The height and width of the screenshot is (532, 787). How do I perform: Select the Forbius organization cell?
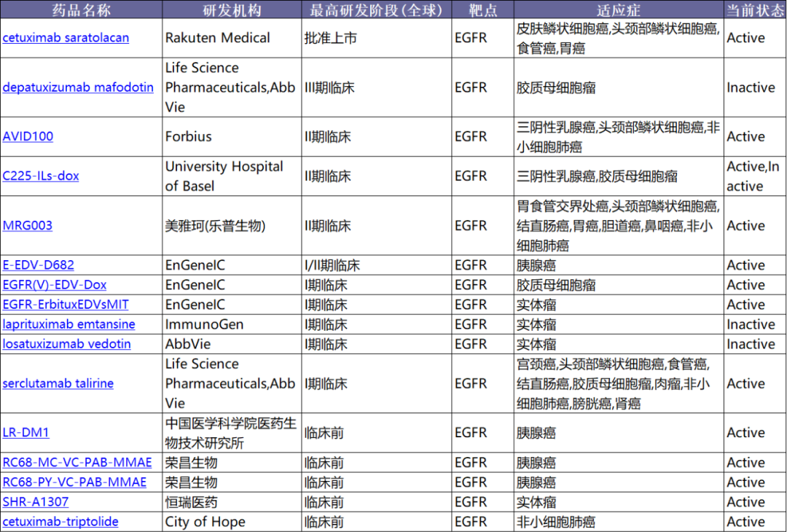tap(232, 136)
